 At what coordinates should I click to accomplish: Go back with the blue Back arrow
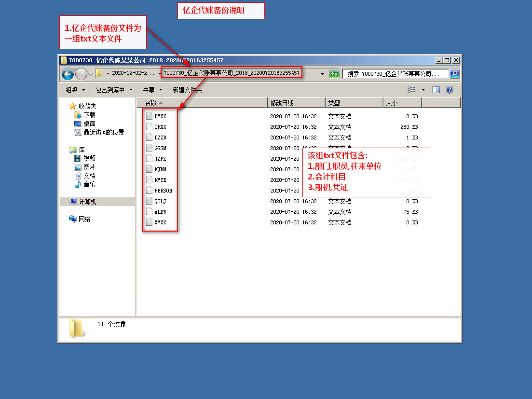pos(68,74)
